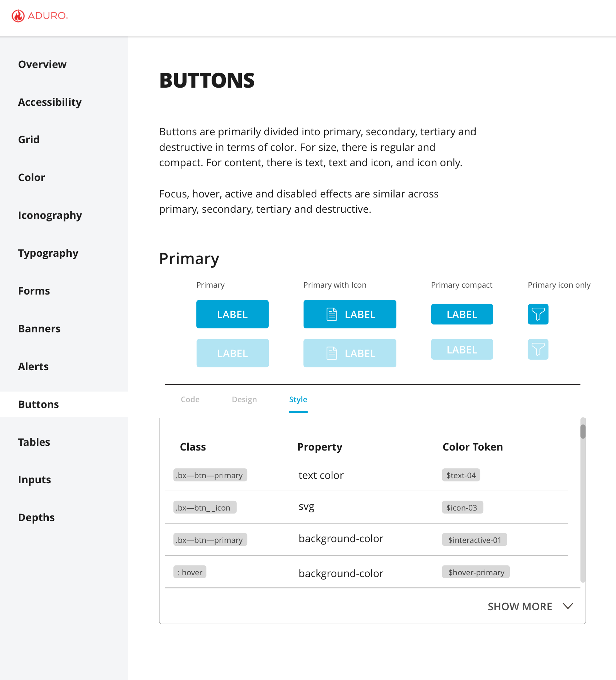Click the $hover-primary token chip
616x680 pixels.
pyautogui.click(x=476, y=572)
